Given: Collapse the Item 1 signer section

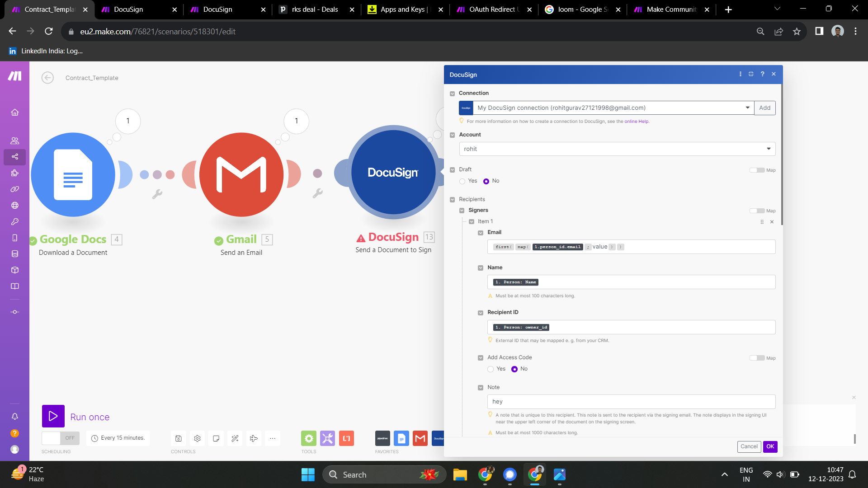Looking at the screenshot, I should [x=472, y=222].
